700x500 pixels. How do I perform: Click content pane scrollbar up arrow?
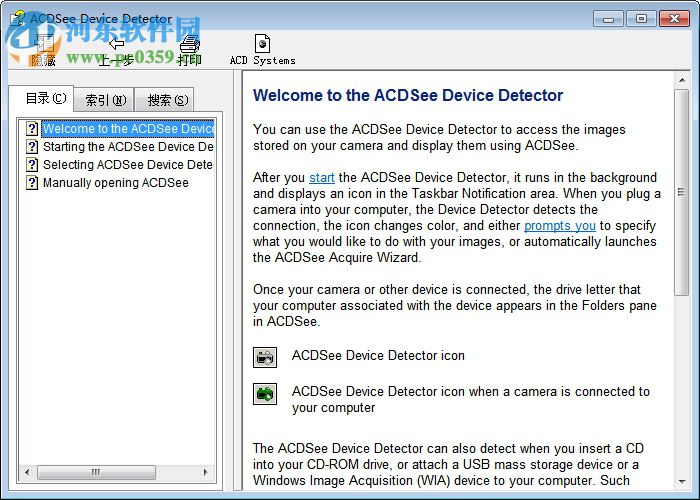click(682, 80)
